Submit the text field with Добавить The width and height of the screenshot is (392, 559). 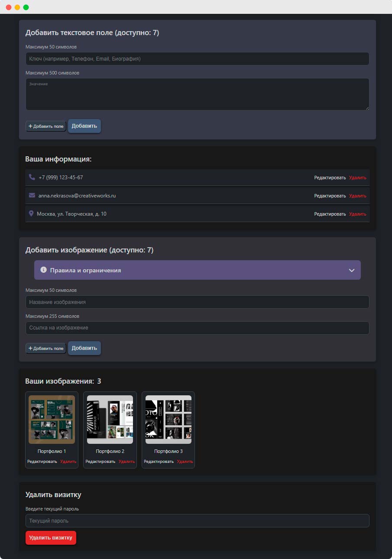pos(84,126)
